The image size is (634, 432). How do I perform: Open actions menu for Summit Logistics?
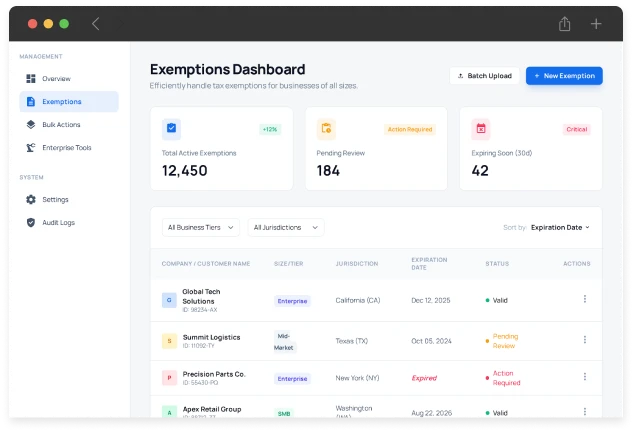[x=584, y=340]
